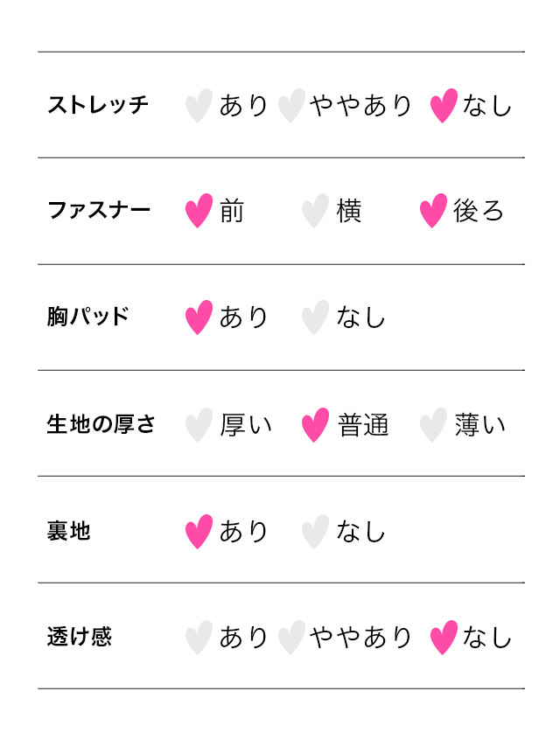Click the grey heart beside ストレッチ ややあり
Screen dimensions: 560x747
[290, 106]
